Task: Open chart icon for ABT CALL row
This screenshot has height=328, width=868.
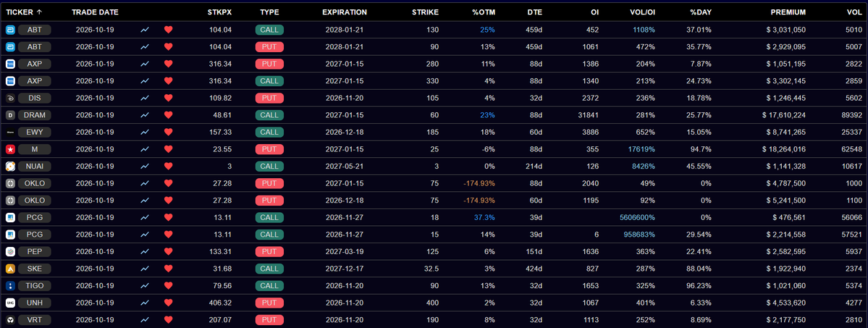Action: pos(145,30)
